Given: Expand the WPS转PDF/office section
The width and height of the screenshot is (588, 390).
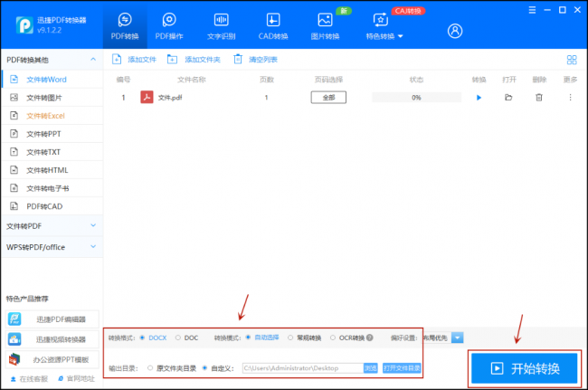Looking at the screenshot, I should click(x=52, y=247).
